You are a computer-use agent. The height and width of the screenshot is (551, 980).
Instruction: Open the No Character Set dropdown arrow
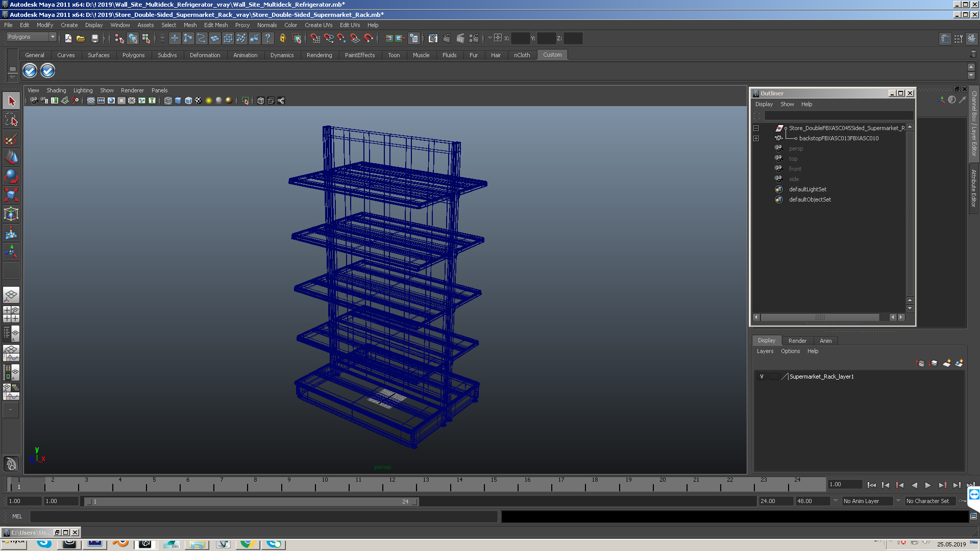tap(898, 501)
